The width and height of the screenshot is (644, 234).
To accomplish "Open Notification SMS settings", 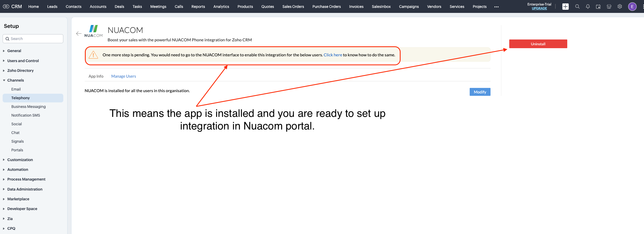I will coord(26,115).
